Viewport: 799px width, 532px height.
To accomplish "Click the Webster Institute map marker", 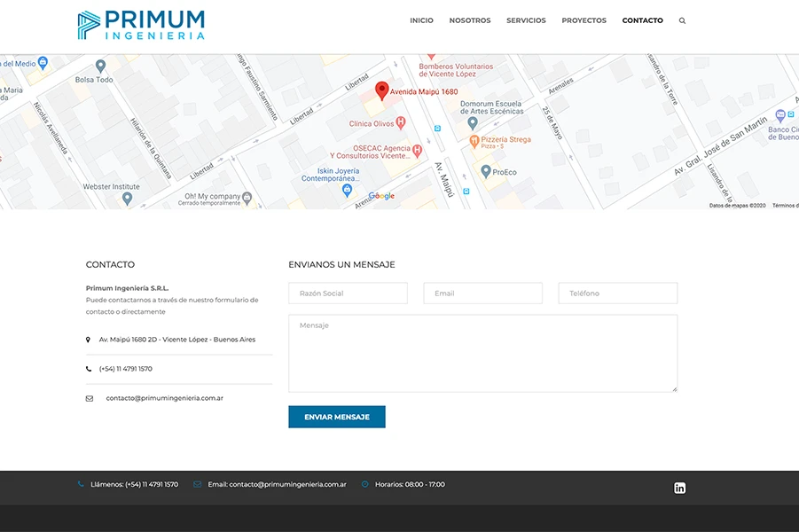I will point(127,198).
